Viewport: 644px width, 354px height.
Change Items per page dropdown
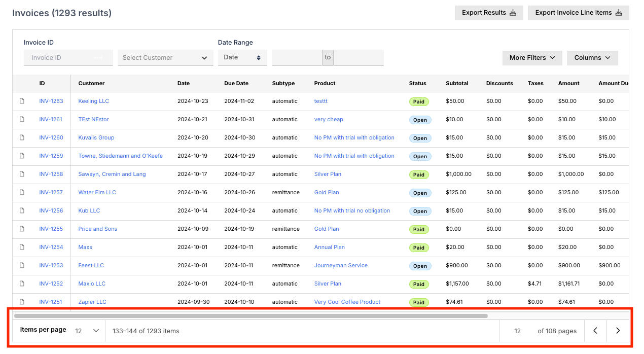87,331
